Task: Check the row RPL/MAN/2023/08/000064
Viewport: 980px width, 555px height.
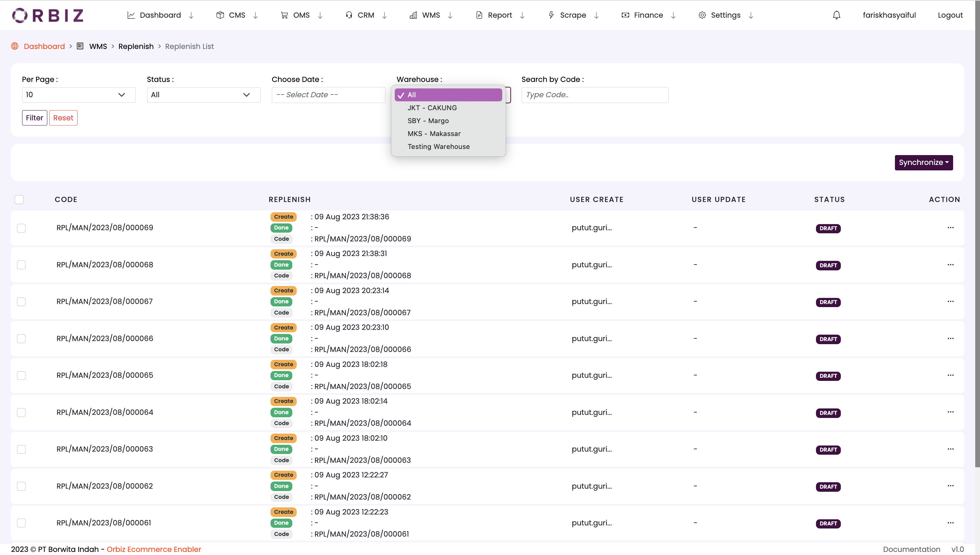Action: pos(21,413)
